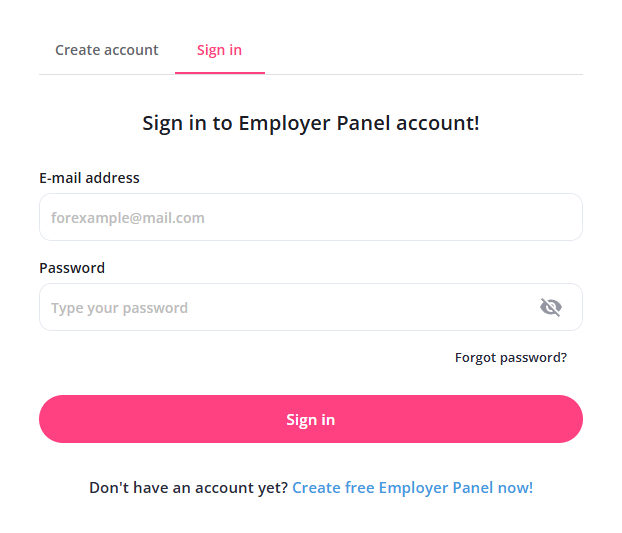This screenshot has width=622, height=533.
Task: Click the underlined Sign in tab label
Action: [219, 50]
